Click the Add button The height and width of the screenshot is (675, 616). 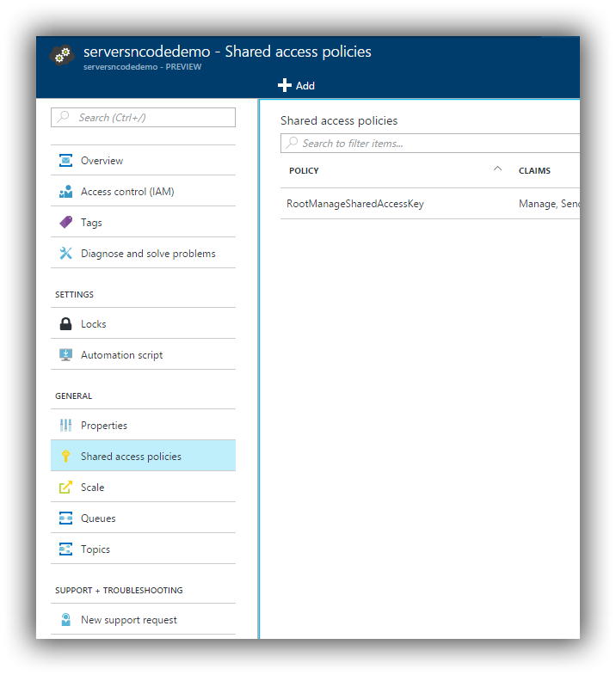(296, 85)
